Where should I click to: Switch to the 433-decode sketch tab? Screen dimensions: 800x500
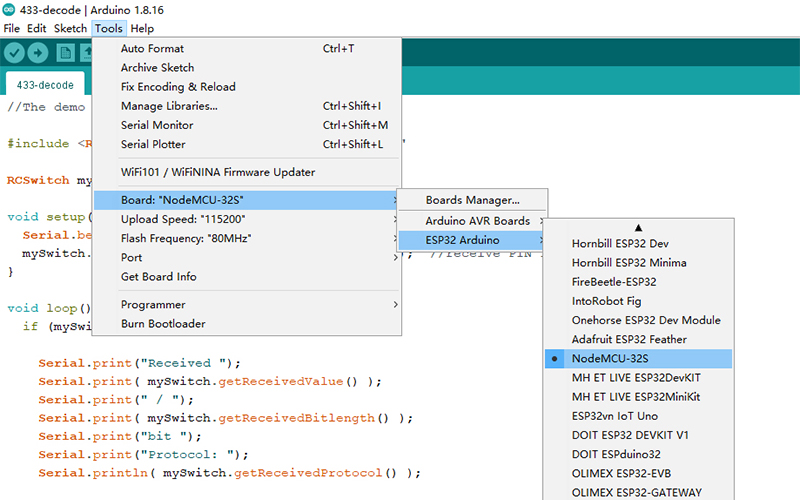[45, 85]
